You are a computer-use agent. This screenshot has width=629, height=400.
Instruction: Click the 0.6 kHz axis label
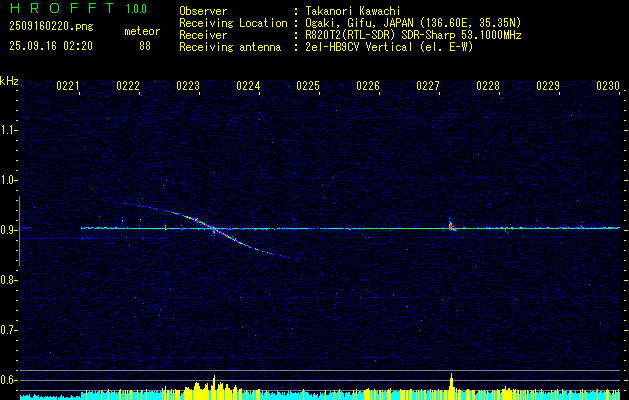pyautogui.click(x=8, y=380)
